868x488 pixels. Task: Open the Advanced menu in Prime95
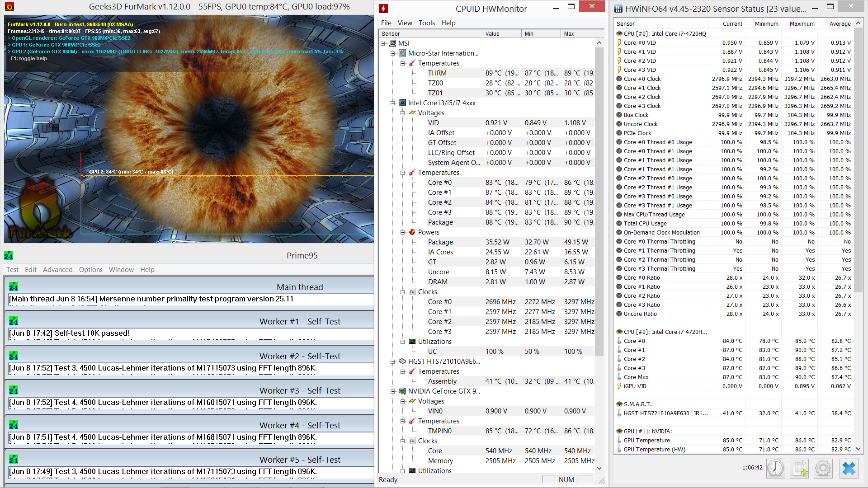tap(57, 270)
